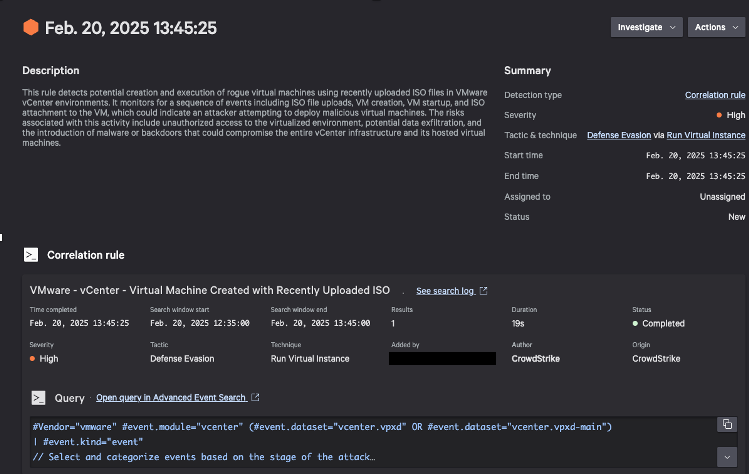This screenshot has height=474, width=749.
Task: Click See search log link
Action: tap(445, 291)
